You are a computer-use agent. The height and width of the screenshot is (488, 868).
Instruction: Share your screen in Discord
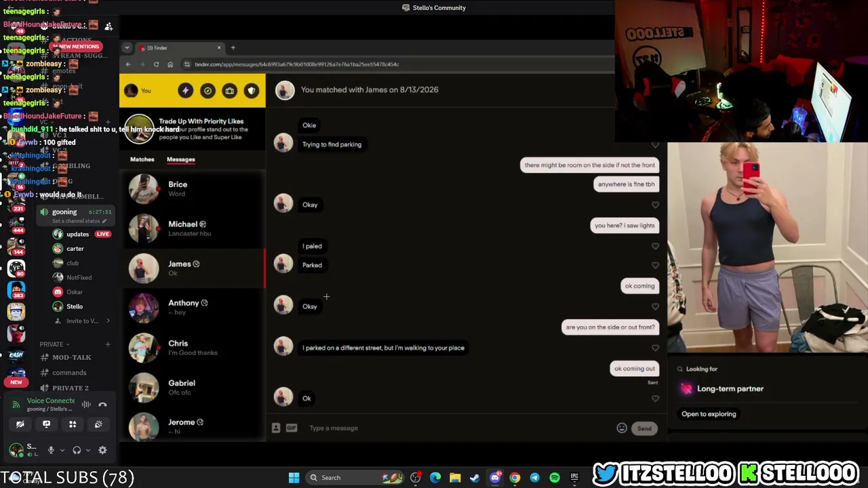tap(46, 424)
